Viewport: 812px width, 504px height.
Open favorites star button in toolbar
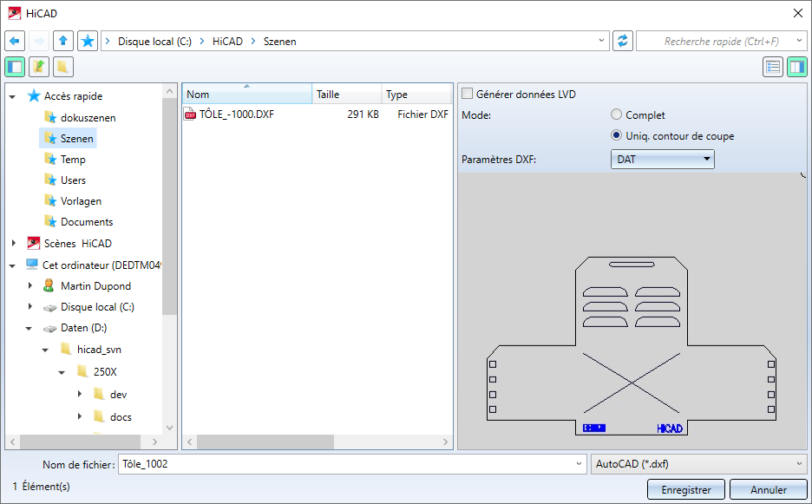coord(88,41)
